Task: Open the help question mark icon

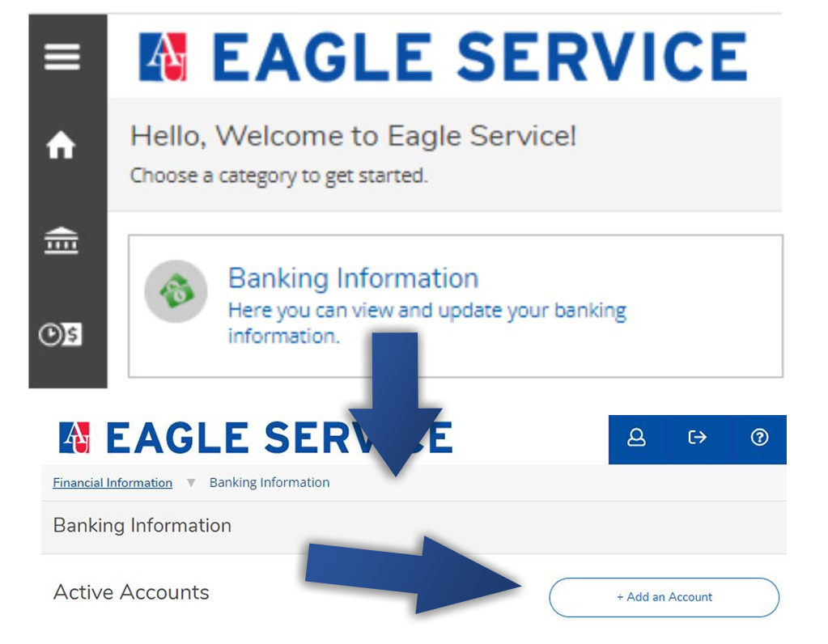Action: [759, 438]
